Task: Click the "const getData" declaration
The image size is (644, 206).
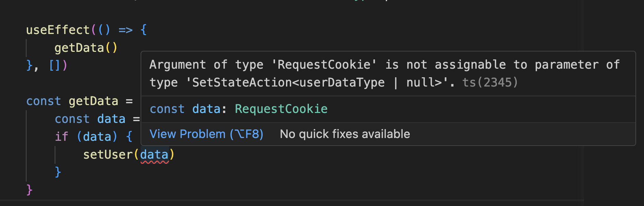Action: (71, 101)
